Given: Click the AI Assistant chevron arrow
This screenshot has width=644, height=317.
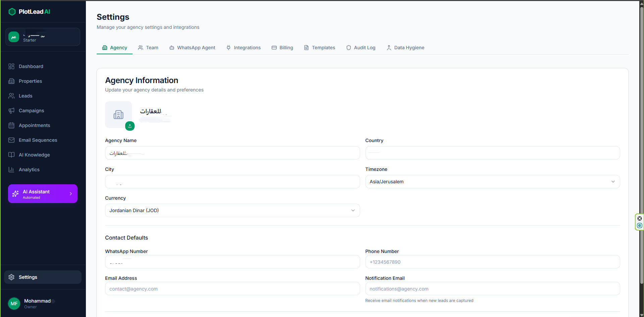Looking at the screenshot, I should coord(71,194).
